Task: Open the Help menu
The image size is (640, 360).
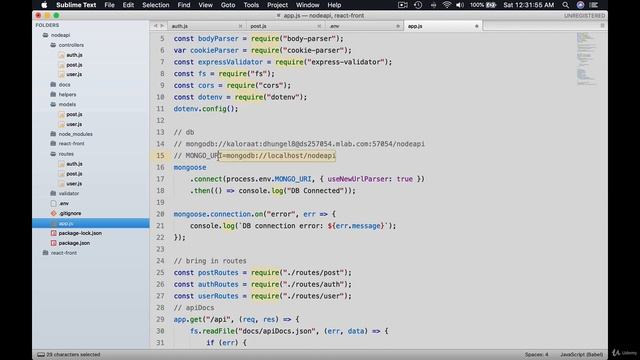Action: tap(334, 5)
